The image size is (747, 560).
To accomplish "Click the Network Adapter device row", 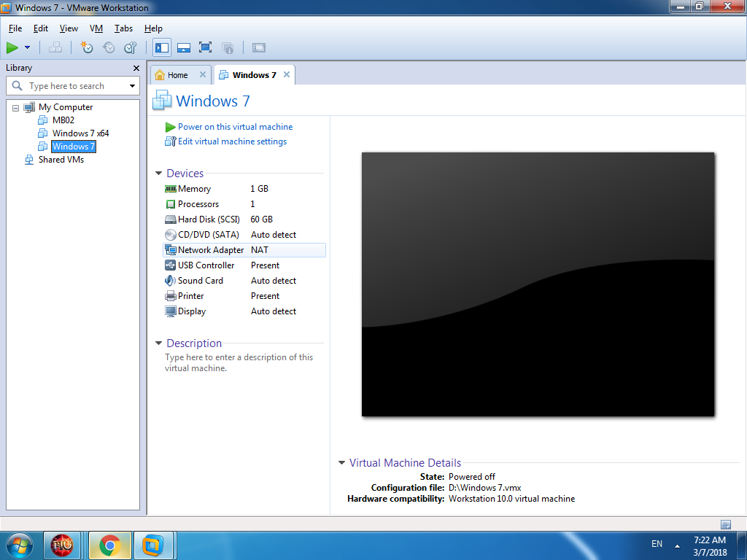I will (244, 250).
